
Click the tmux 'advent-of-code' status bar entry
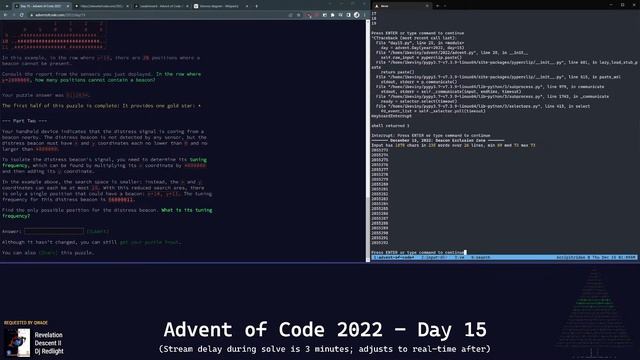(395, 258)
